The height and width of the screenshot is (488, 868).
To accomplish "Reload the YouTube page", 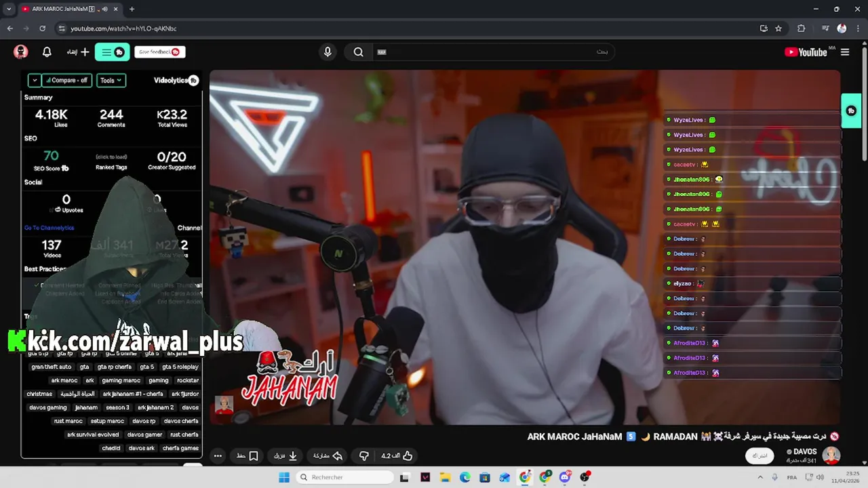I will coord(42,28).
